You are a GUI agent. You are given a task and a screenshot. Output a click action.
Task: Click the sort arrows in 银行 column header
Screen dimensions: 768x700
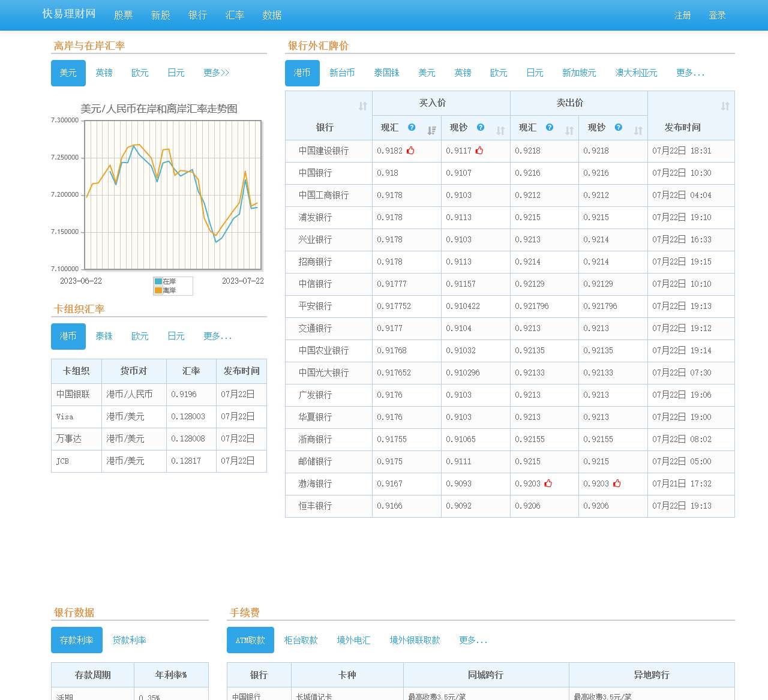point(362,106)
